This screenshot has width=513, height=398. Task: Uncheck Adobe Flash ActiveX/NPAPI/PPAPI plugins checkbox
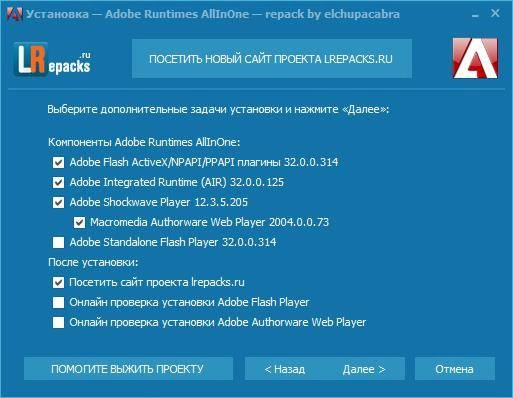coord(58,162)
